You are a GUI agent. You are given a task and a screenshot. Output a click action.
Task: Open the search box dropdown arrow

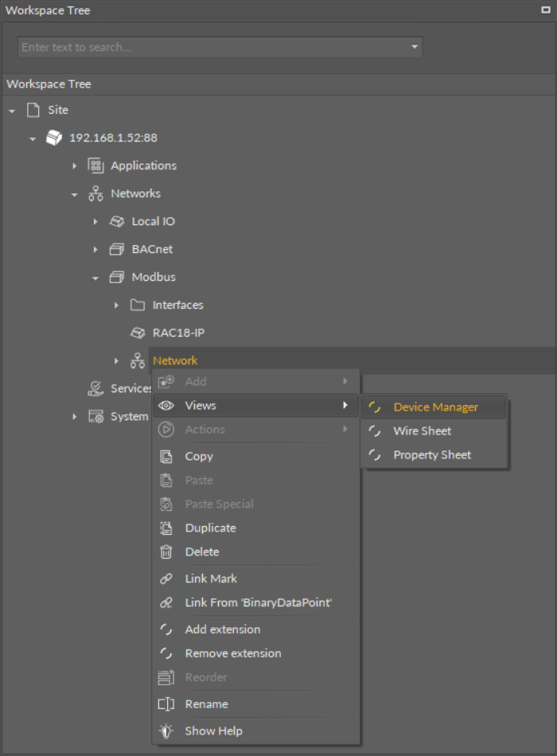click(414, 47)
